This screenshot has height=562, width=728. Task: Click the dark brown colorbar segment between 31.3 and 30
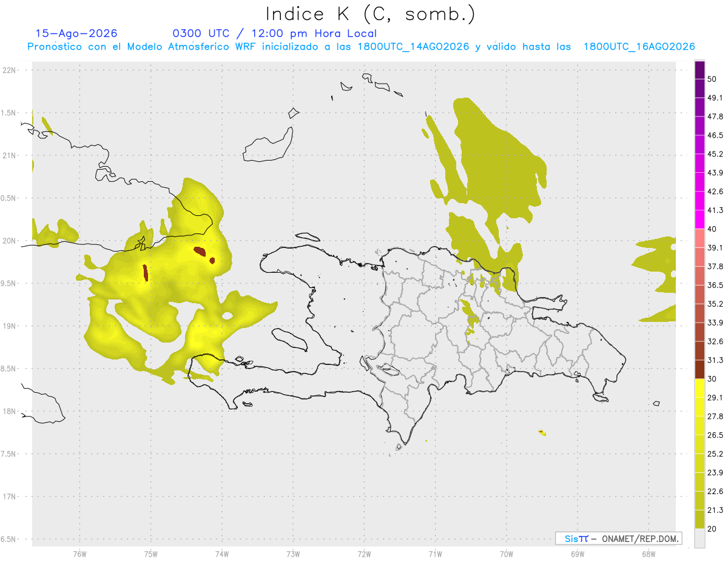(699, 369)
